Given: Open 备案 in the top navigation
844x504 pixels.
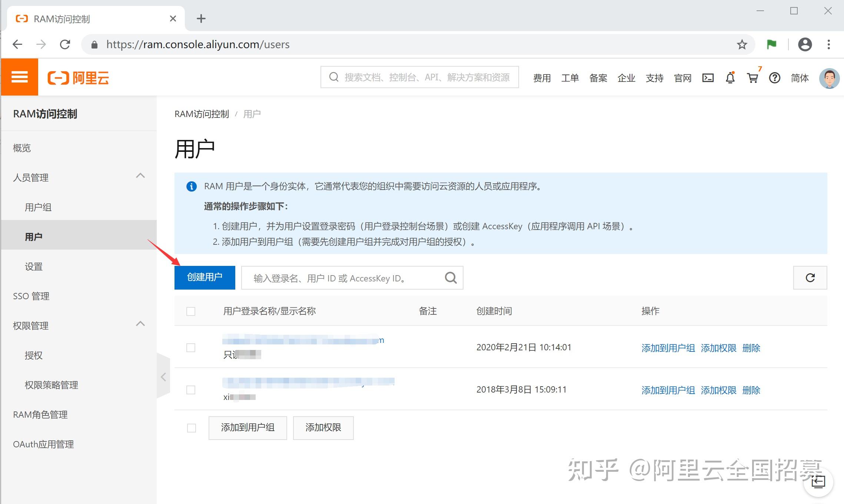Looking at the screenshot, I should tap(598, 78).
